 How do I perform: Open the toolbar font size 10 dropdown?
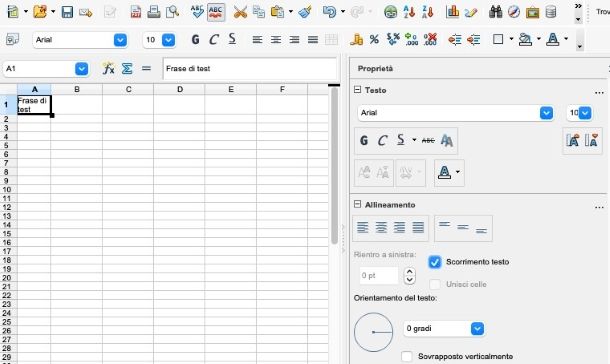[168, 40]
